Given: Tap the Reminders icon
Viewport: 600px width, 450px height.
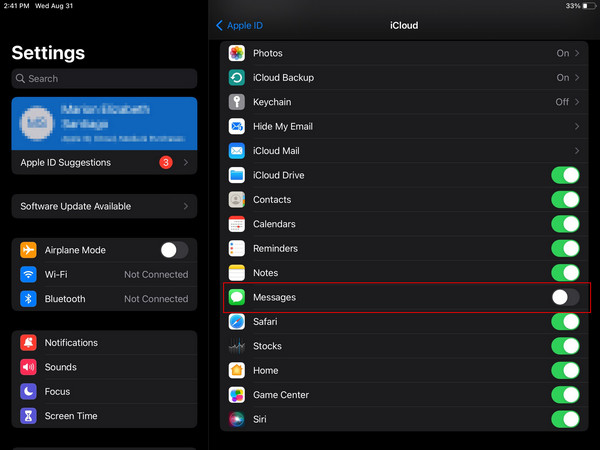Looking at the screenshot, I should pos(236,248).
